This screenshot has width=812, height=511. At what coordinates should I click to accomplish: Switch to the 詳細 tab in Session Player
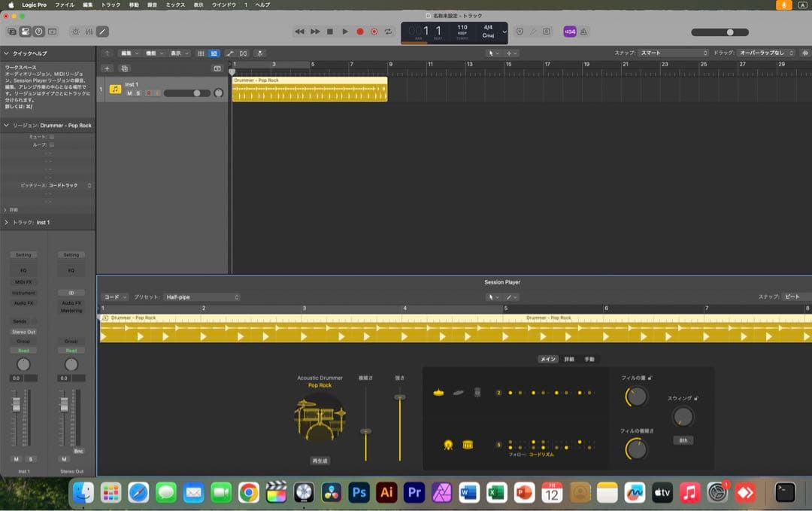(569, 359)
